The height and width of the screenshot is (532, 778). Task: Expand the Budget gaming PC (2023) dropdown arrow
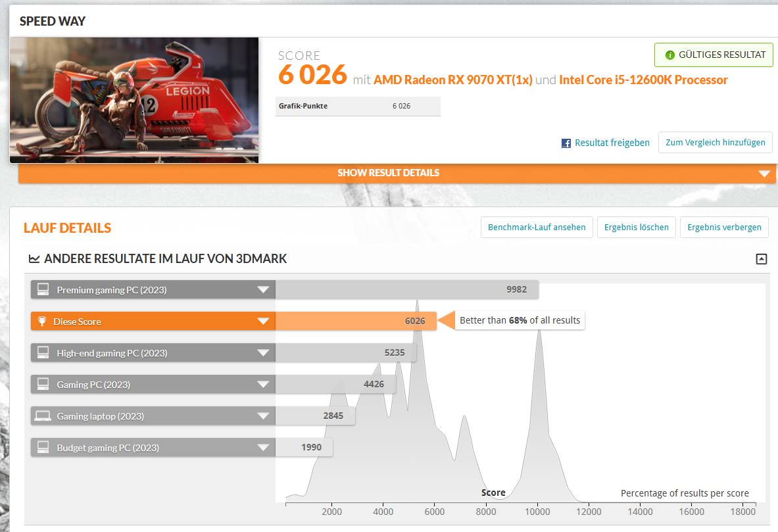click(x=264, y=448)
